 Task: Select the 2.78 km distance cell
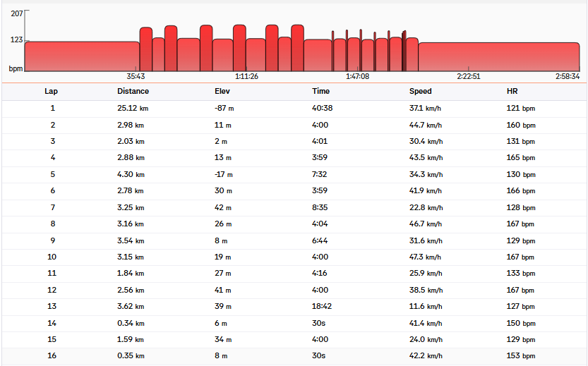131,190
